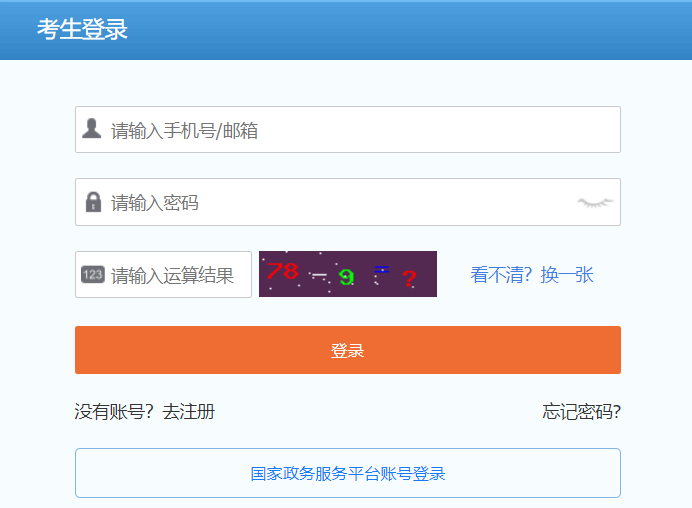Click the blue equals sign in the captcha
The width and height of the screenshot is (692, 508).
click(381, 269)
